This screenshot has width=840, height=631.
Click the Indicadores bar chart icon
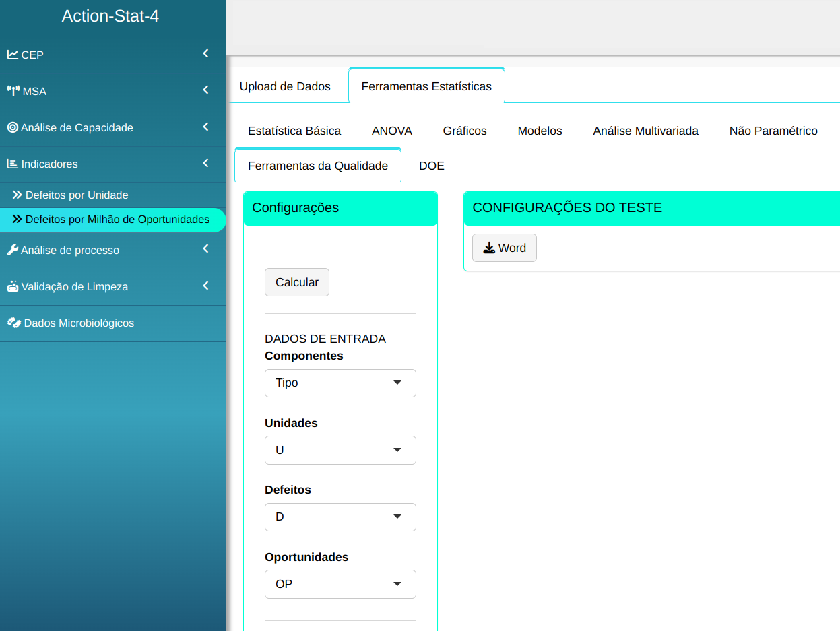13,164
